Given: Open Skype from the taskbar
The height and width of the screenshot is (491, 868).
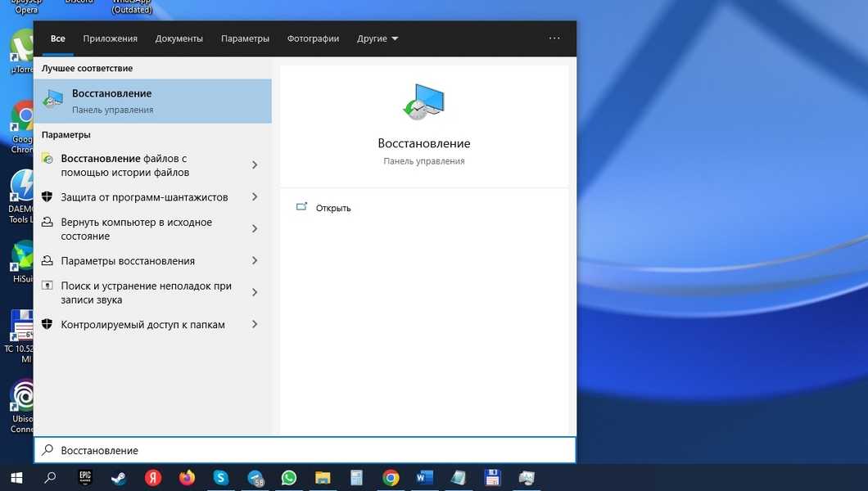Looking at the screenshot, I should [x=221, y=478].
